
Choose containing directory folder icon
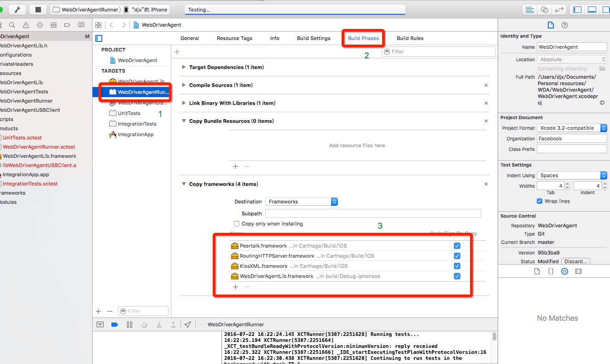pyautogui.click(x=602, y=69)
